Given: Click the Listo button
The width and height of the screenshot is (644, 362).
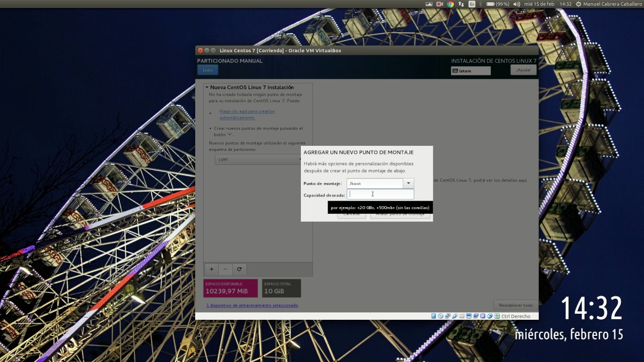Looking at the screenshot, I should 208,70.
